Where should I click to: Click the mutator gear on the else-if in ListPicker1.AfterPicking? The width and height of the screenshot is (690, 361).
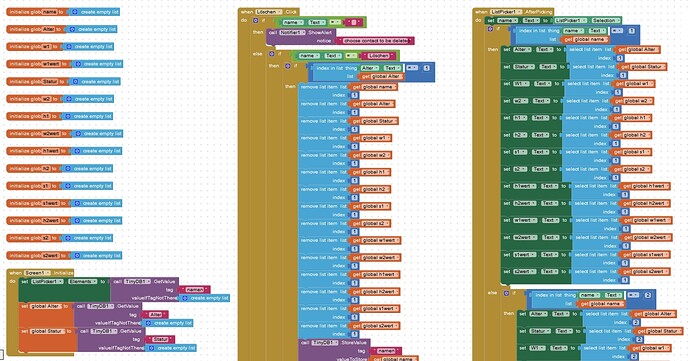[x=506, y=293]
